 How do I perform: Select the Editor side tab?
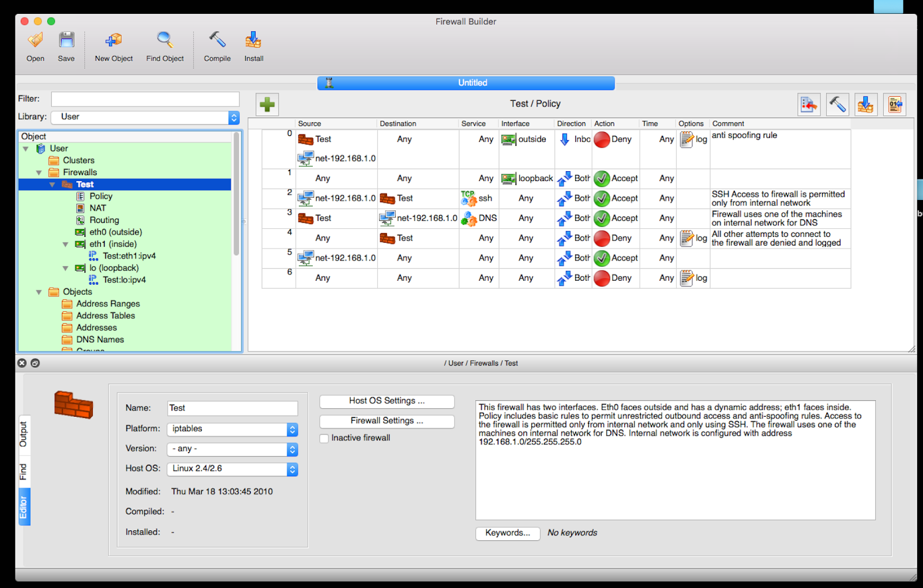pyautogui.click(x=24, y=507)
